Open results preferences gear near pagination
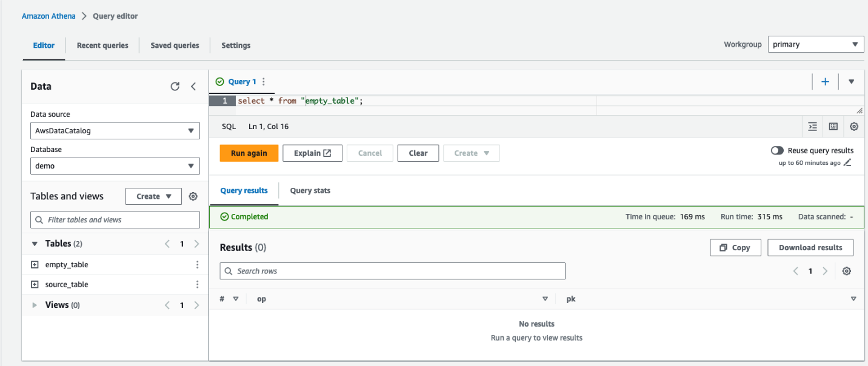 pyautogui.click(x=847, y=271)
